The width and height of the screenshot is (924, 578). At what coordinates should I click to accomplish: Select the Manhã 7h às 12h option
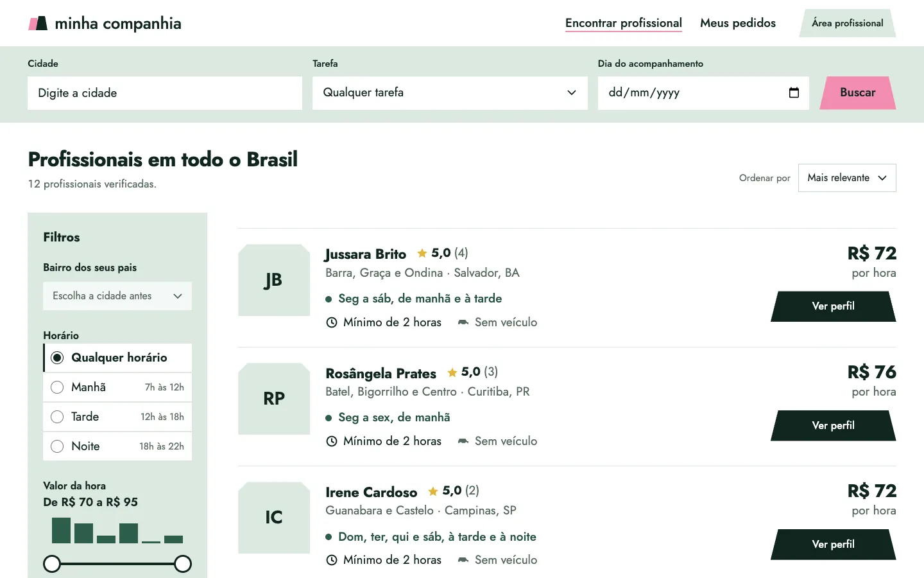tap(117, 387)
